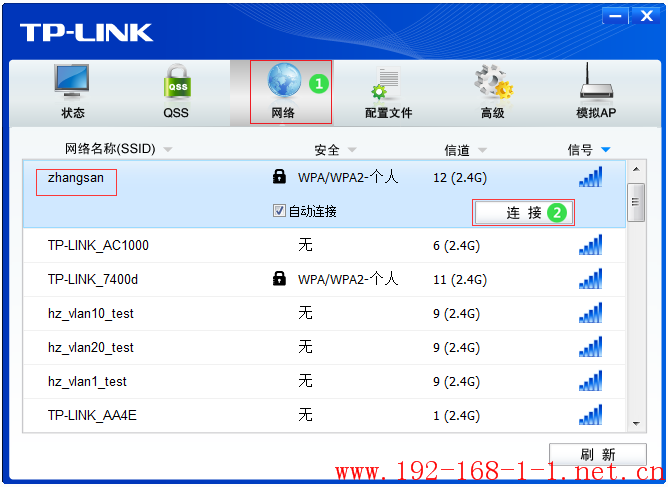This screenshot has width=668, height=487.
Task: Click 无 security value for hz_vlan1_test
Action: click(x=305, y=381)
